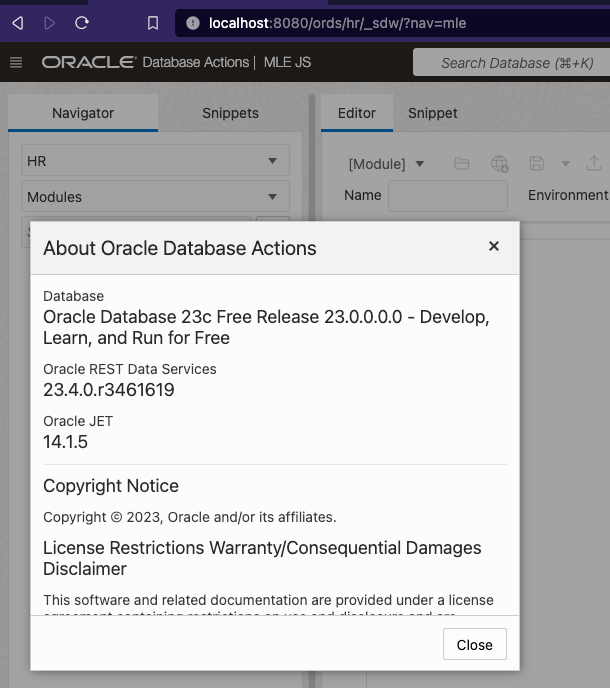Expand the HR schema dropdown
610x688 pixels.
[x=155, y=161]
